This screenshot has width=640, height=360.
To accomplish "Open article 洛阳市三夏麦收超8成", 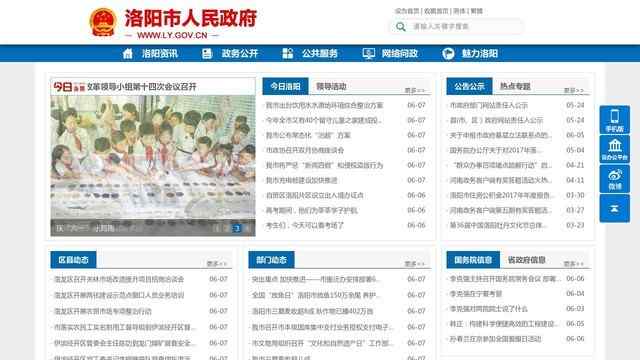I will [313, 311].
